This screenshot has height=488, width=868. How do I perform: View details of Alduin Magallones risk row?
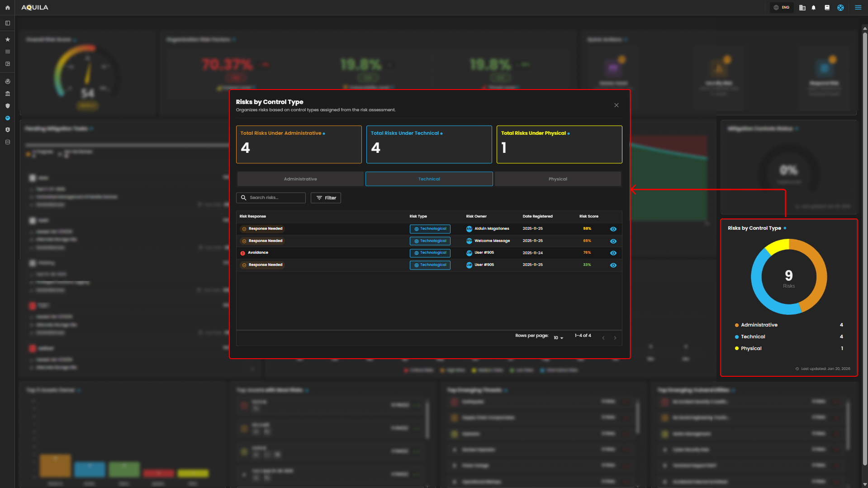[x=613, y=229]
